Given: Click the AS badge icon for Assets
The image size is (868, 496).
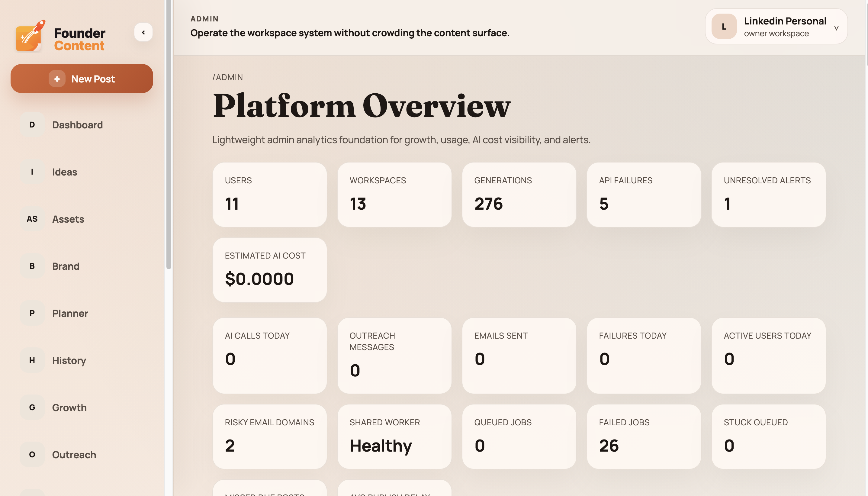Looking at the screenshot, I should coord(32,219).
